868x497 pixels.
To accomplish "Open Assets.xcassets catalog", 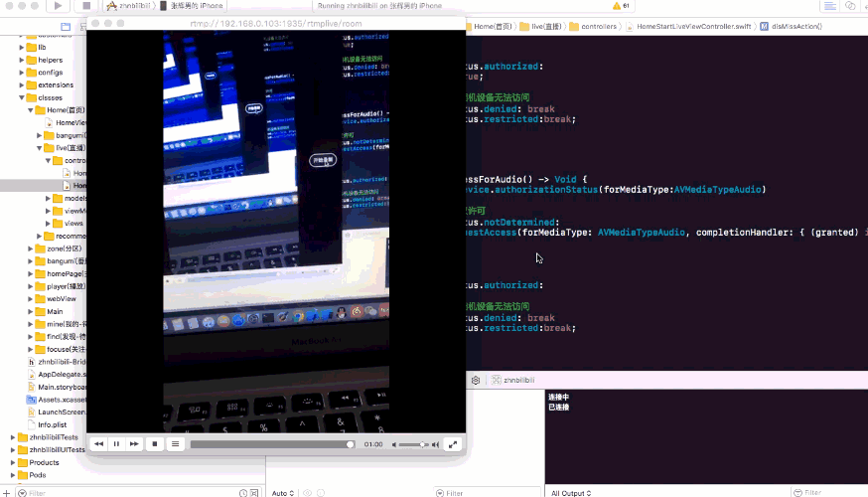I will 57,400.
